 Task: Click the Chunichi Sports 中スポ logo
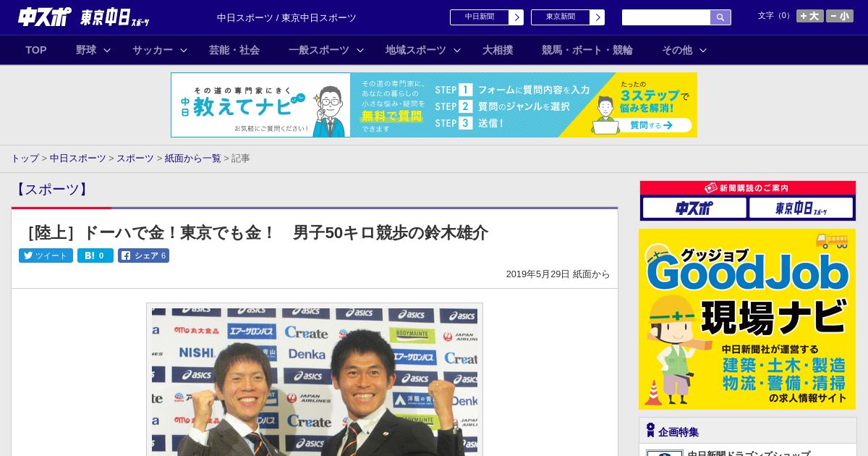coord(45,17)
